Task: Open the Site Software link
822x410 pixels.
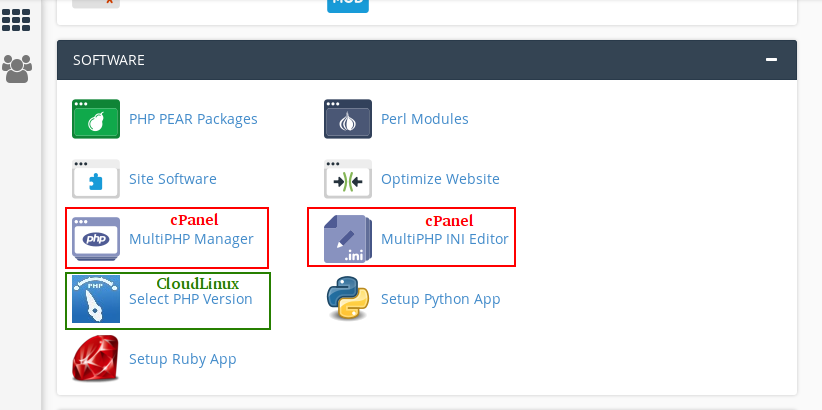Action: 172,179
